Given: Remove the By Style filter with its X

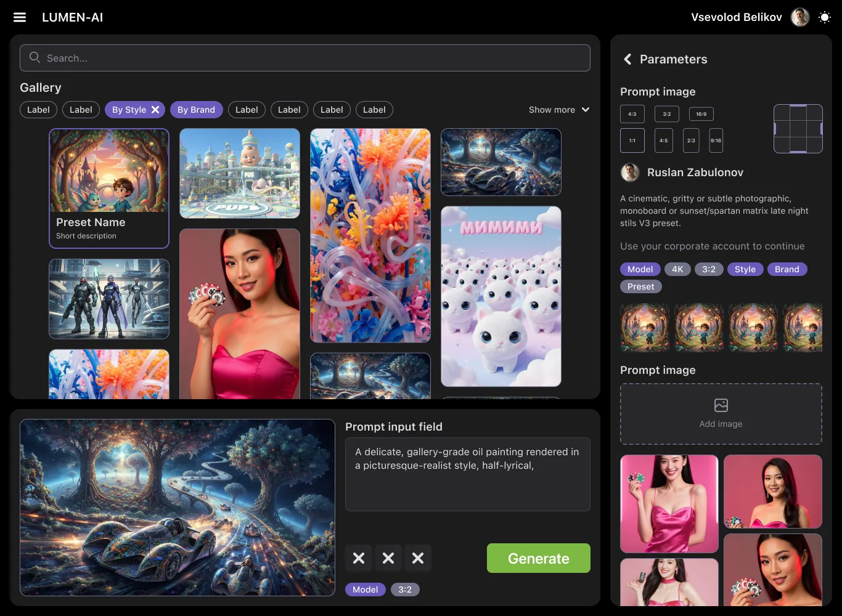Looking at the screenshot, I should (x=155, y=110).
